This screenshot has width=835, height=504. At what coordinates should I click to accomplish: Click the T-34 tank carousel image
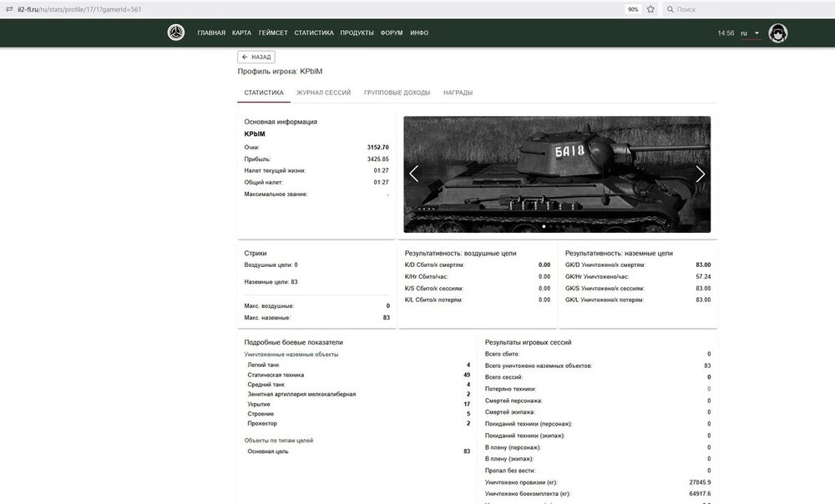click(x=557, y=174)
